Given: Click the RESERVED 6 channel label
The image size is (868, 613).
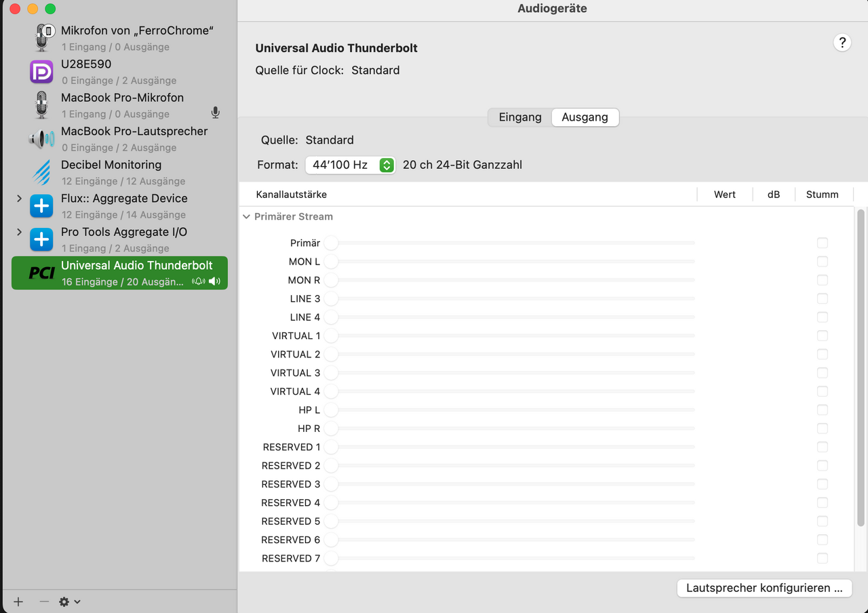Looking at the screenshot, I should 291,540.
